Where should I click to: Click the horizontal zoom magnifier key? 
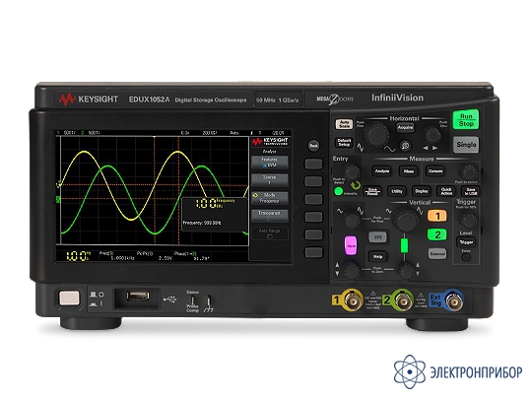click(x=405, y=146)
